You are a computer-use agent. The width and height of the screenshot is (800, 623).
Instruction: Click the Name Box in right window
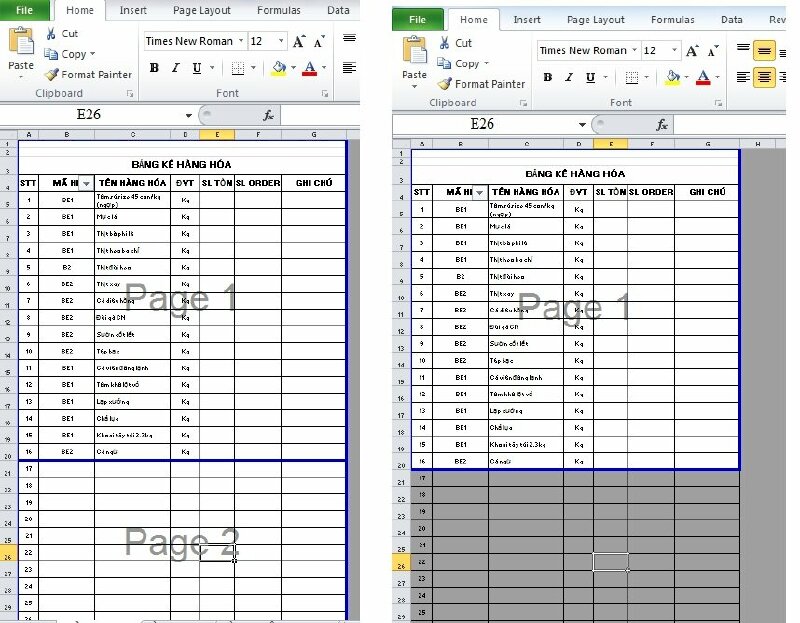pyautogui.click(x=483, y=124)
